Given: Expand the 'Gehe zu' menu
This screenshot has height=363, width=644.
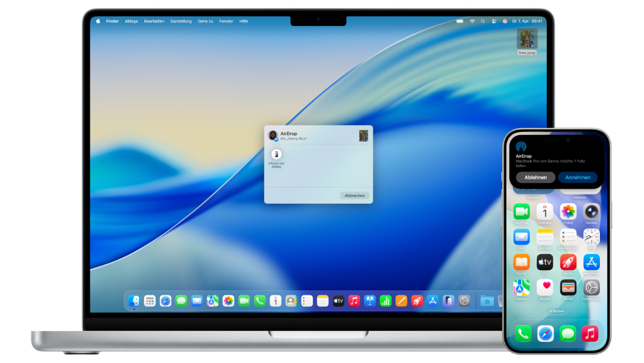Looking at the screenshot, I should pyautogui.click(x=206, y=21).
